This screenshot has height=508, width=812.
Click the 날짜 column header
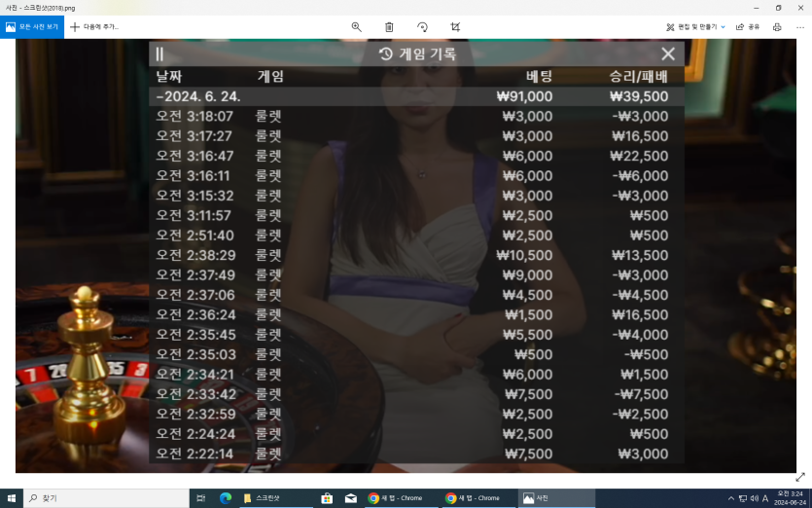[169, 77]
